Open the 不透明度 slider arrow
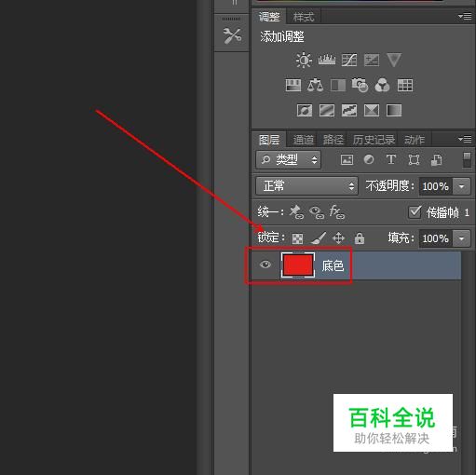476x475 pixels. tap(461, 186)
